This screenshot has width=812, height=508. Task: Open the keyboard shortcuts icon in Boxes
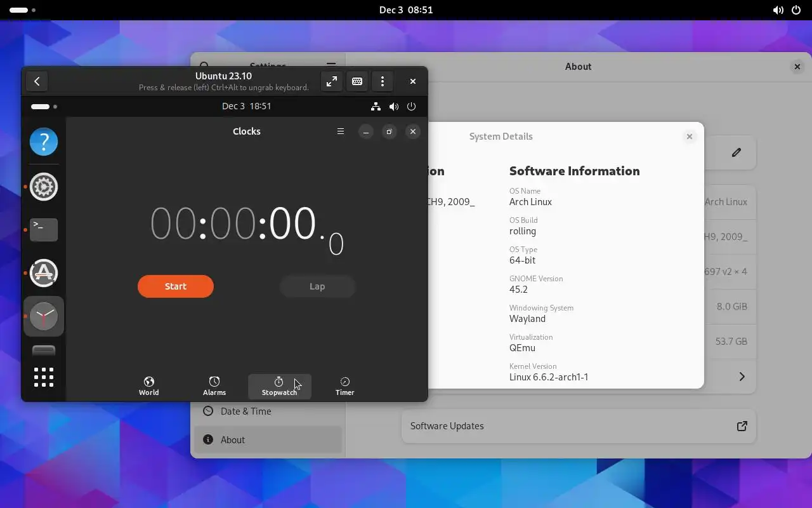(x=357, y=81)
